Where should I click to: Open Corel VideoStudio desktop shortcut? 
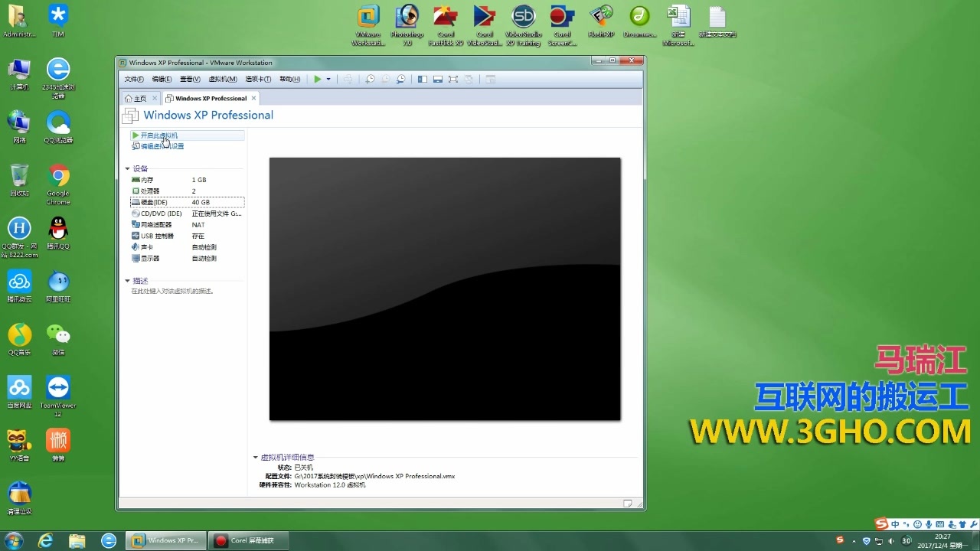coord(484,27)
